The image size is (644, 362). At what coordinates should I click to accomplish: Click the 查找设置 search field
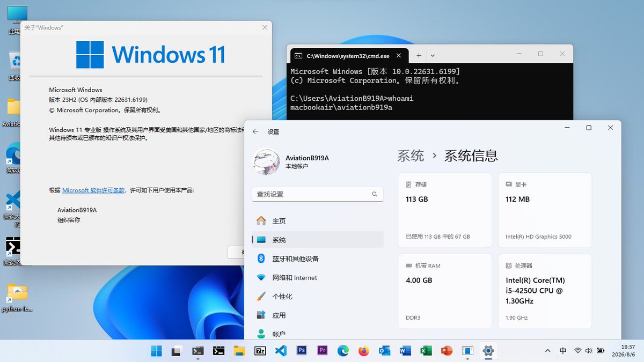click(x=318, y=194)
